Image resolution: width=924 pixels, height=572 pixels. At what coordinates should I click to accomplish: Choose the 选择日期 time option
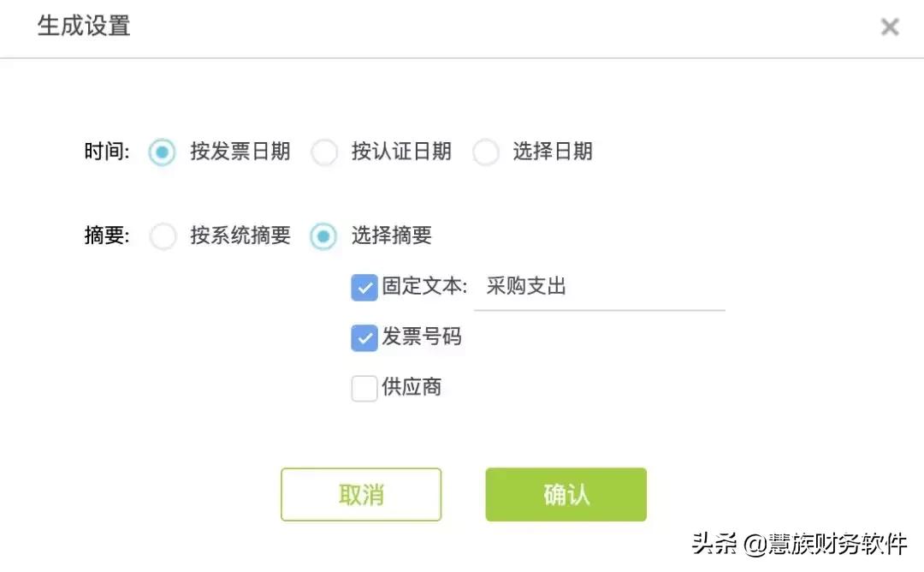(x=486, y=152)
